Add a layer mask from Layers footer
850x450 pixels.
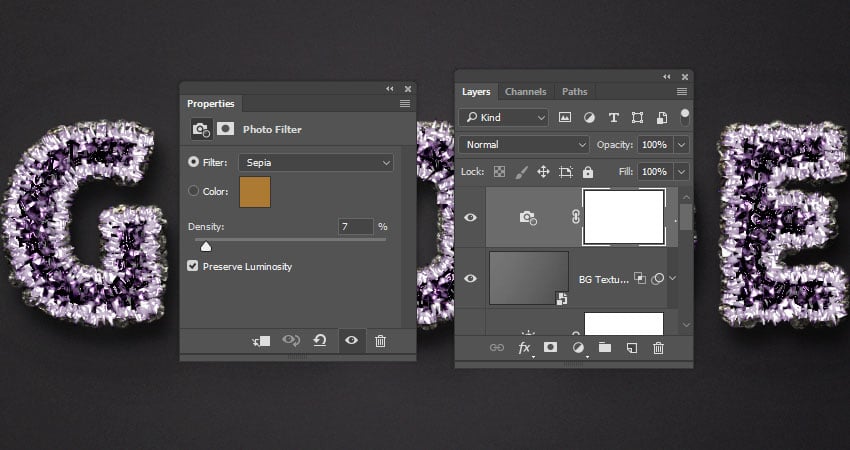[x=550, y=348]
